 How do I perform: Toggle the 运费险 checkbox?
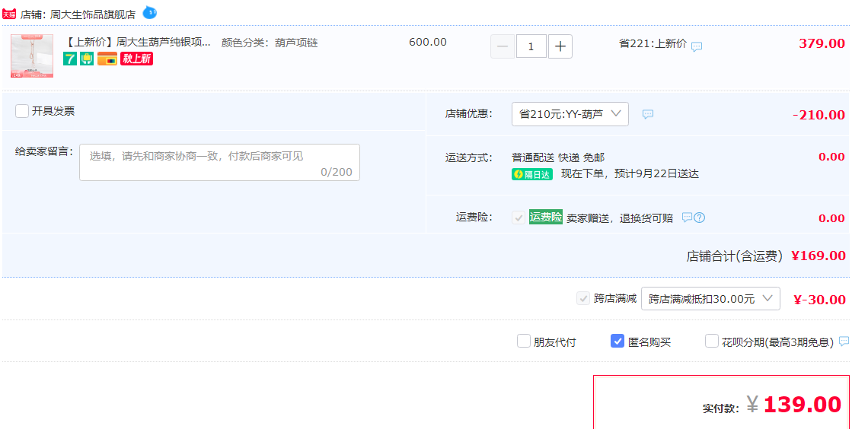coord(519,218)
